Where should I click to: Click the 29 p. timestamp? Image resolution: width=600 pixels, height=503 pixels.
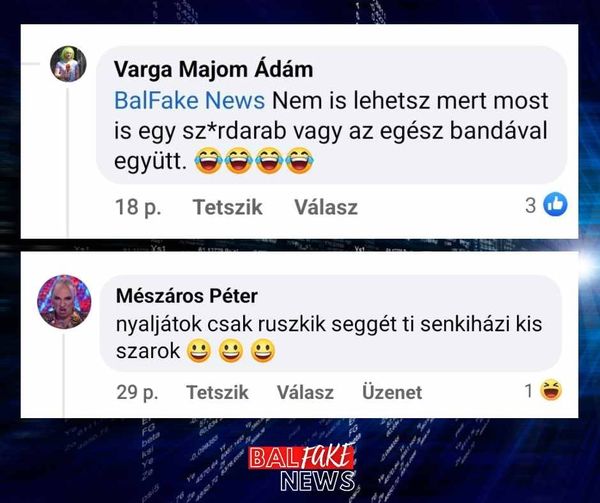pyautogui.click(x=137, y=392)
